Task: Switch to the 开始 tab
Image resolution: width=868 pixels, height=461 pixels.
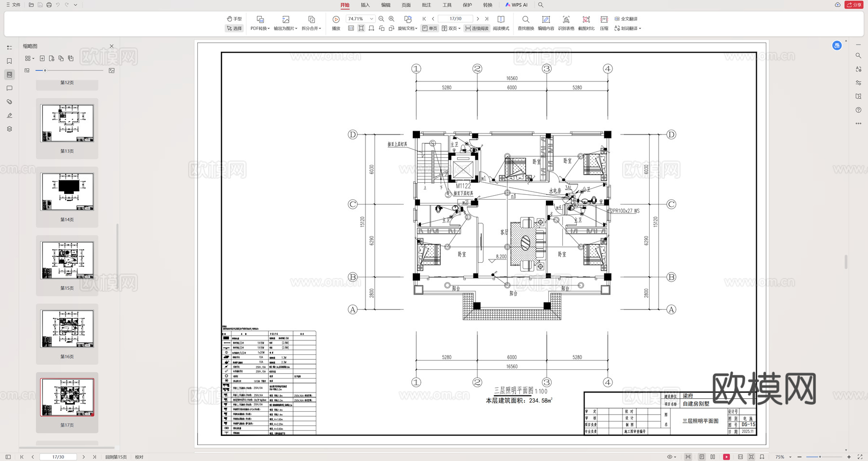Action: point(345,5)
